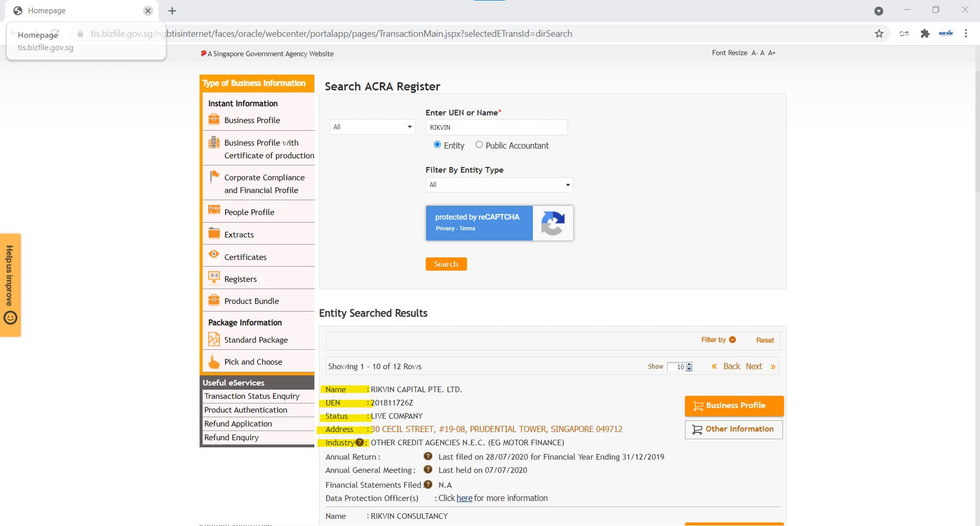Click the Annual Return help icon
The width and height of the screenshot is (980, 526).
(x=428, y=456)
